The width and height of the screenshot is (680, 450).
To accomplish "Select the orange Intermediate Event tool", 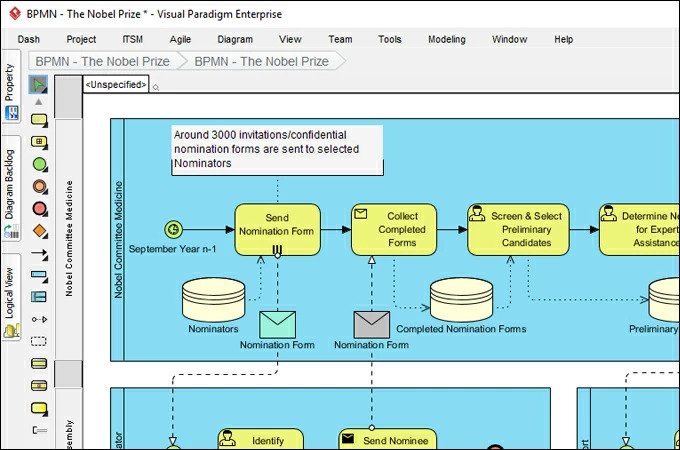I will [x=39, y=186].
